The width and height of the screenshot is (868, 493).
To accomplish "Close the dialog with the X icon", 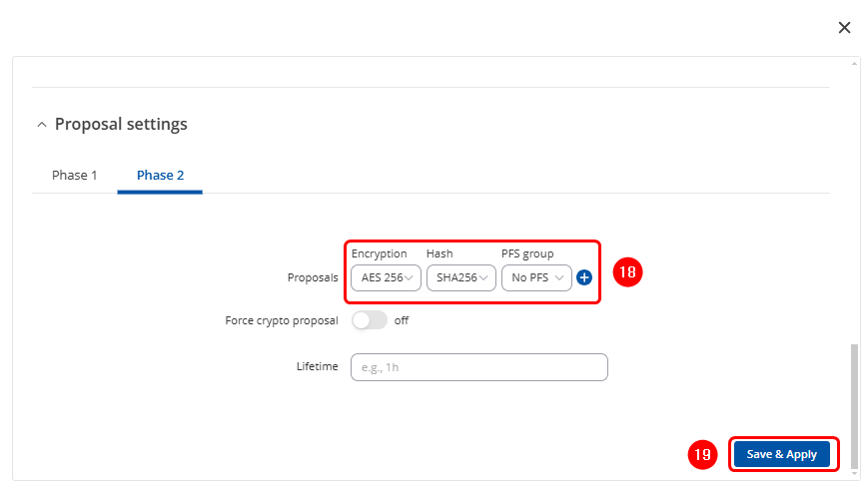I will (844, 28).
